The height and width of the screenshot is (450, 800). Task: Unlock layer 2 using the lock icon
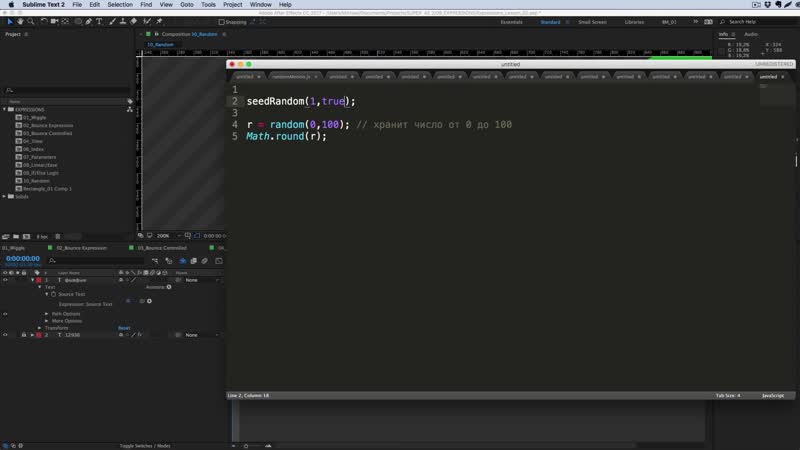point(23,335)
